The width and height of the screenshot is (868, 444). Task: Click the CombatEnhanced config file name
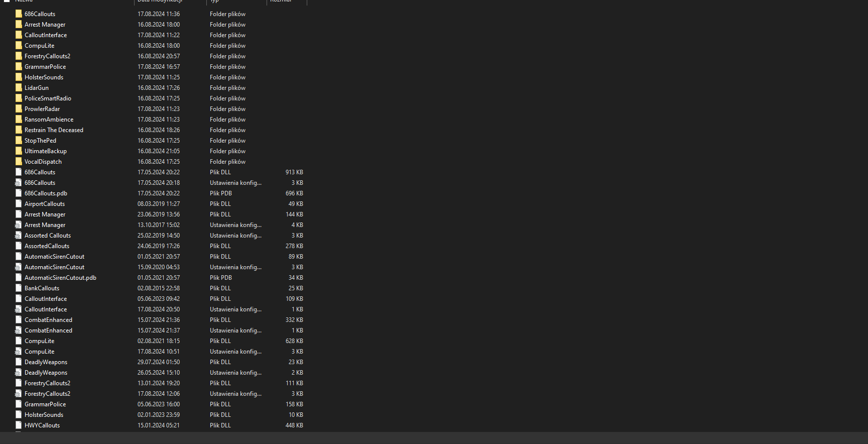(48, 330)
